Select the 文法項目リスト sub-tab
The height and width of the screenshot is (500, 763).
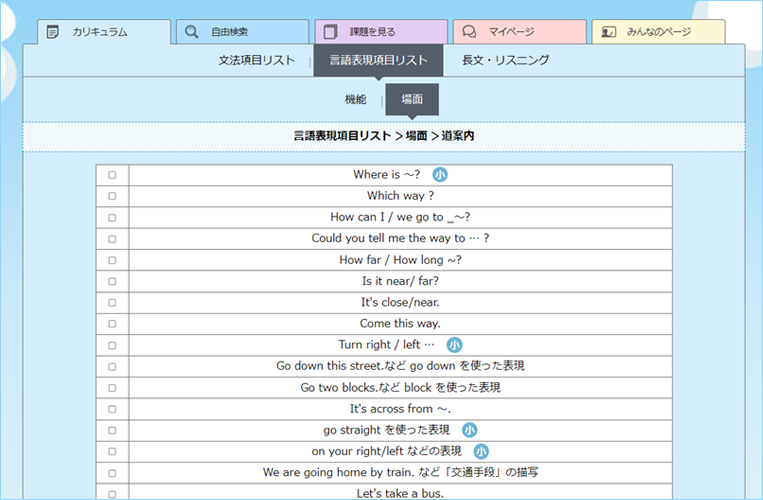coord(256,60)
